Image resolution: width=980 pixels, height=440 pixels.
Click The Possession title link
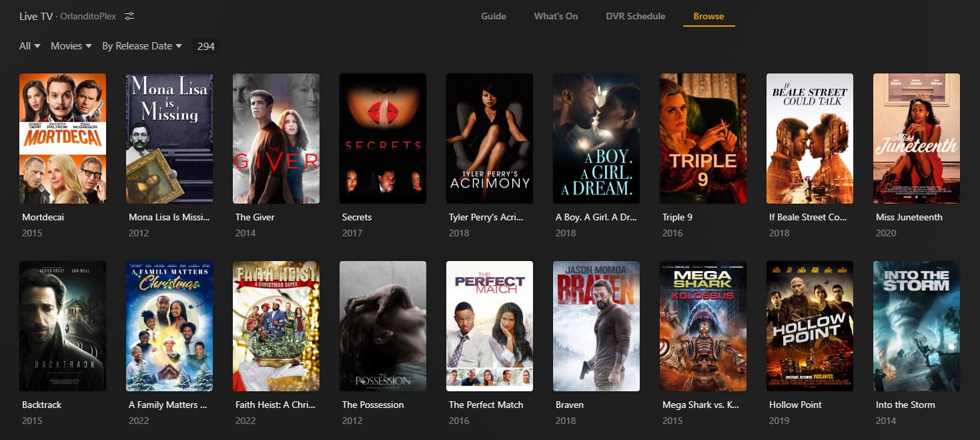point(373,405)
